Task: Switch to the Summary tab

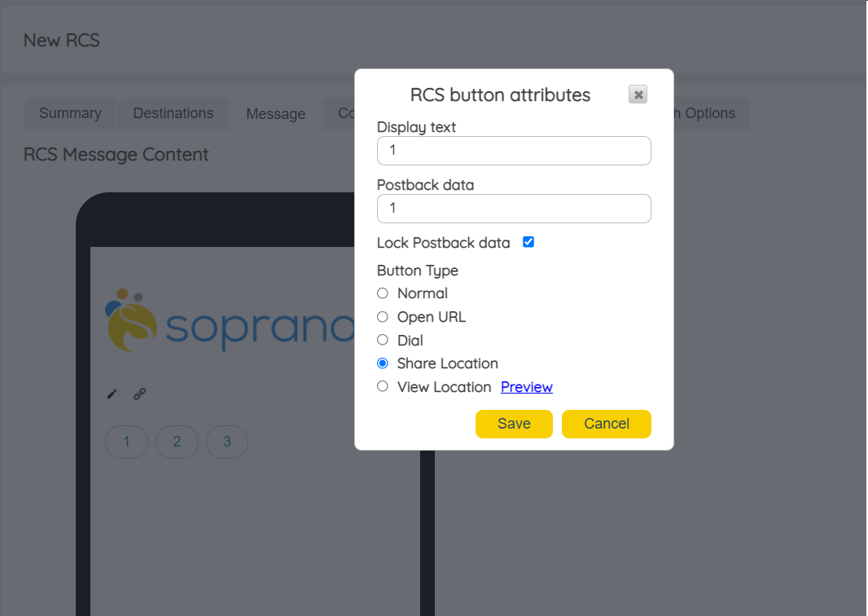Action: click(70, 113)
